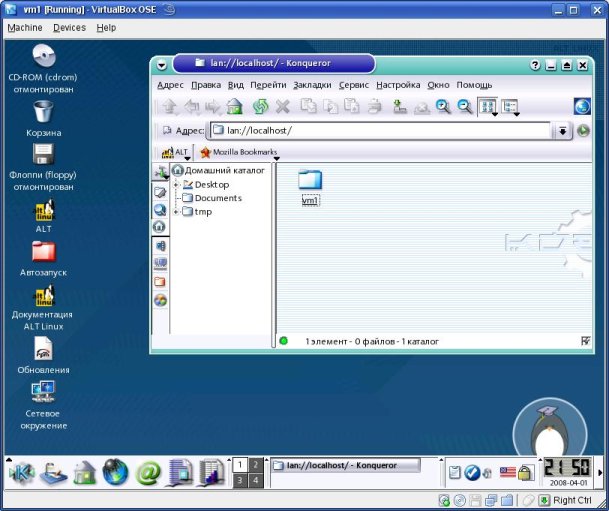Click the Konqueror taskbar entry
Image resolution: width=609 pixels, height=511 pixels.
tap(346, 465)
